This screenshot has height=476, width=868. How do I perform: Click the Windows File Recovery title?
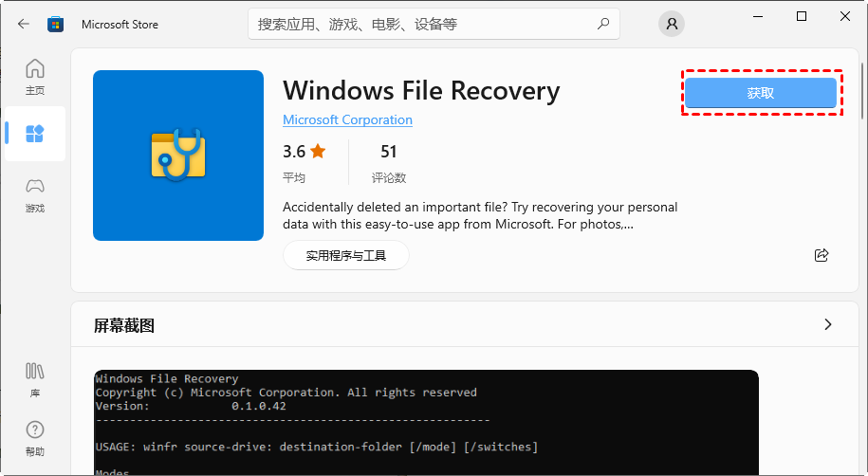tap(421, 91)
